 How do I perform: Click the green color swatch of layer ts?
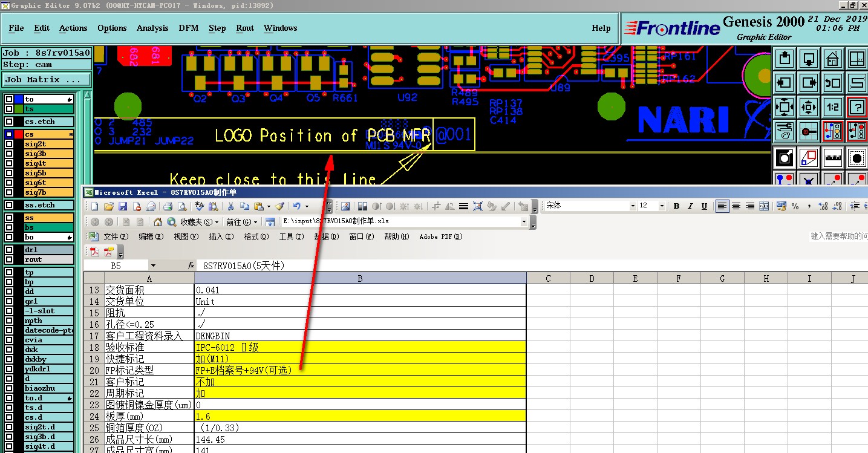point(18,109)
